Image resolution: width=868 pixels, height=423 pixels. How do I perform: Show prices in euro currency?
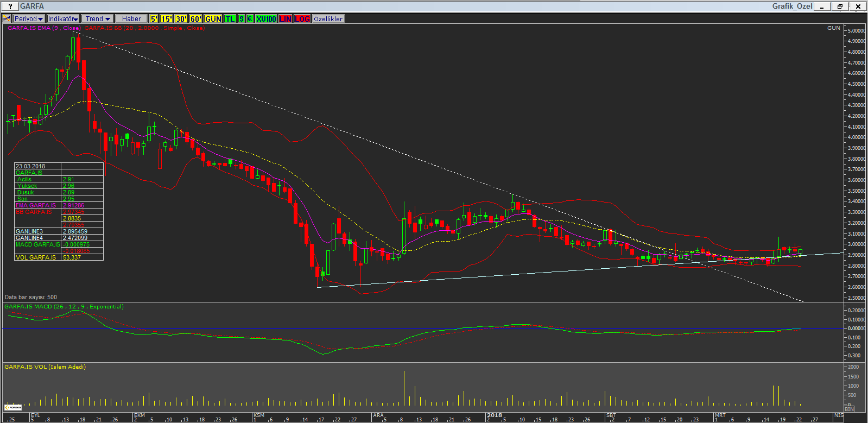[x=250, y=19]
